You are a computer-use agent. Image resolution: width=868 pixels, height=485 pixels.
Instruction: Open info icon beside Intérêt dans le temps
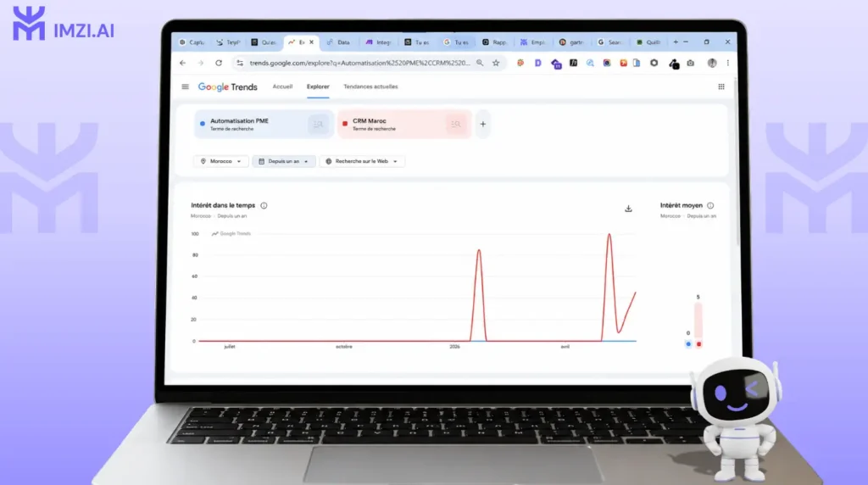tap(264, 205)
